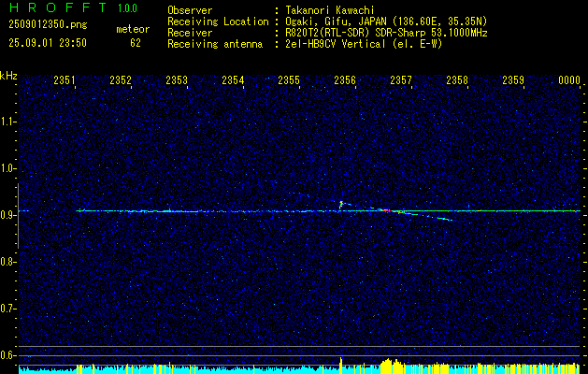Click the meteor count 62

pyautogui.click(x=136, y=43)
